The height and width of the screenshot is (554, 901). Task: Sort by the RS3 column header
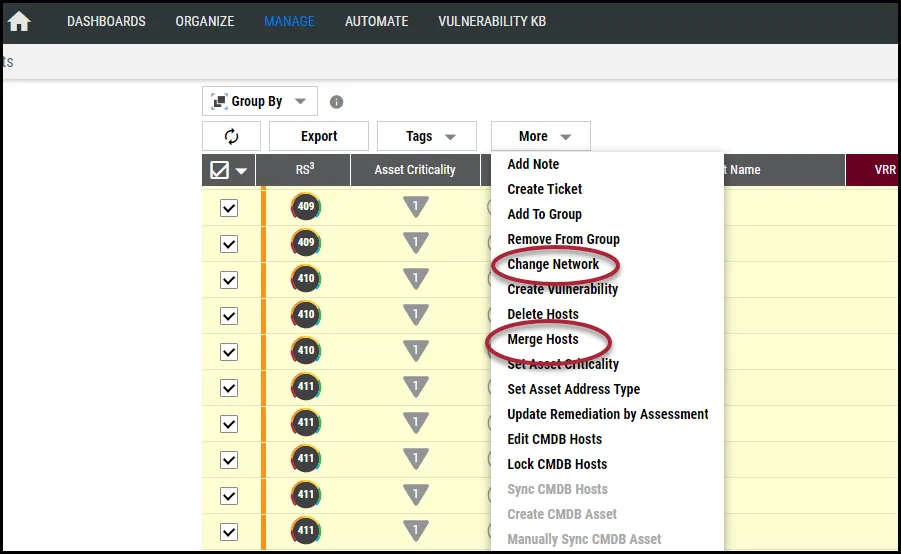coord(303,170)
